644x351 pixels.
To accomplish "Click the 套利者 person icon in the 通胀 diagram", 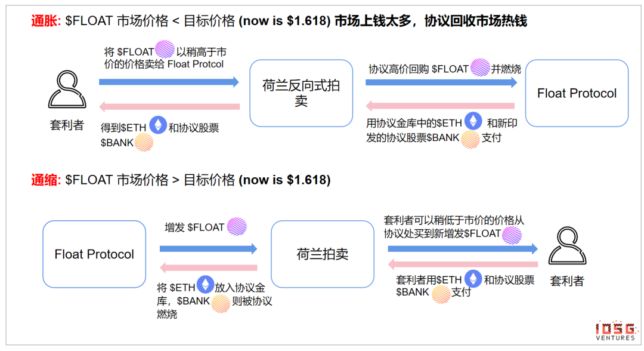I will click(x=67, y=89).
